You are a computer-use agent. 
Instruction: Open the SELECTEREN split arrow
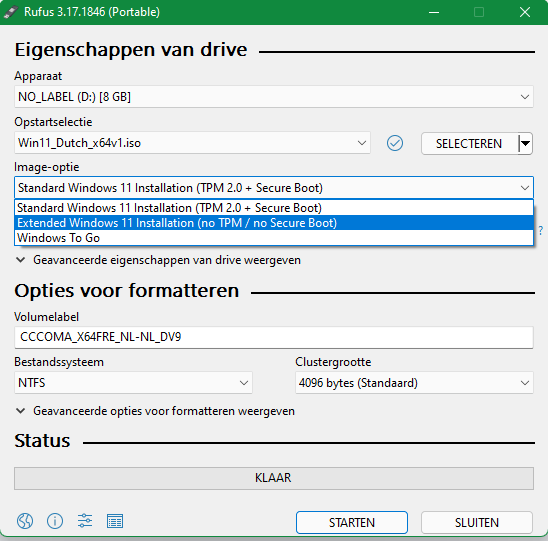click(525, 143)
